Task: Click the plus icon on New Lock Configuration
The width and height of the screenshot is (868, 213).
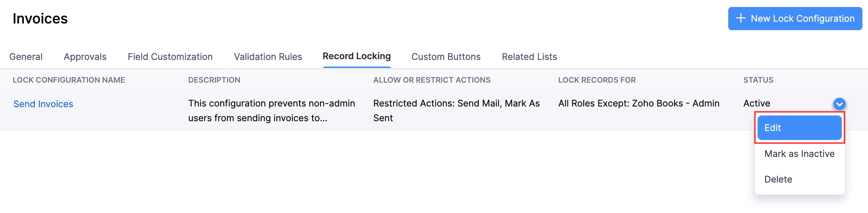Action: (x=741, y=19)
